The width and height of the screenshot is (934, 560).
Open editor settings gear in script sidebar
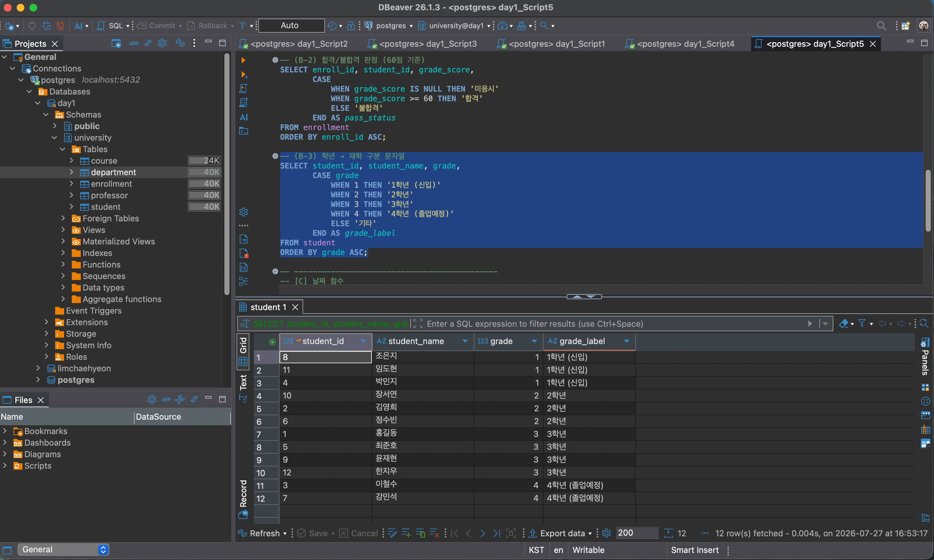(244, 212)
